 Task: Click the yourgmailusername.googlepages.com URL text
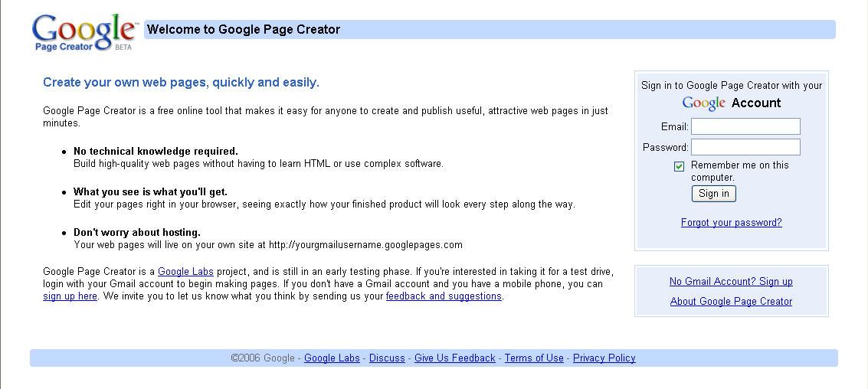pos(365,244)
